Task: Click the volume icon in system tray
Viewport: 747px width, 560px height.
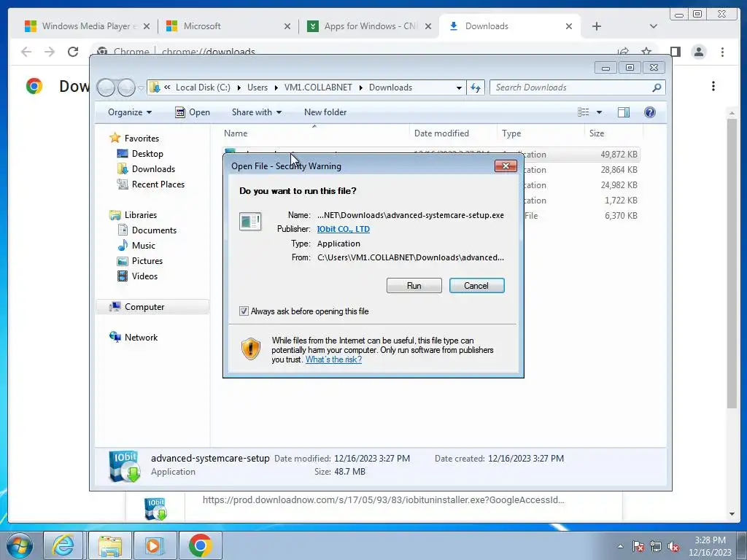Action: [x=673, y=547]
